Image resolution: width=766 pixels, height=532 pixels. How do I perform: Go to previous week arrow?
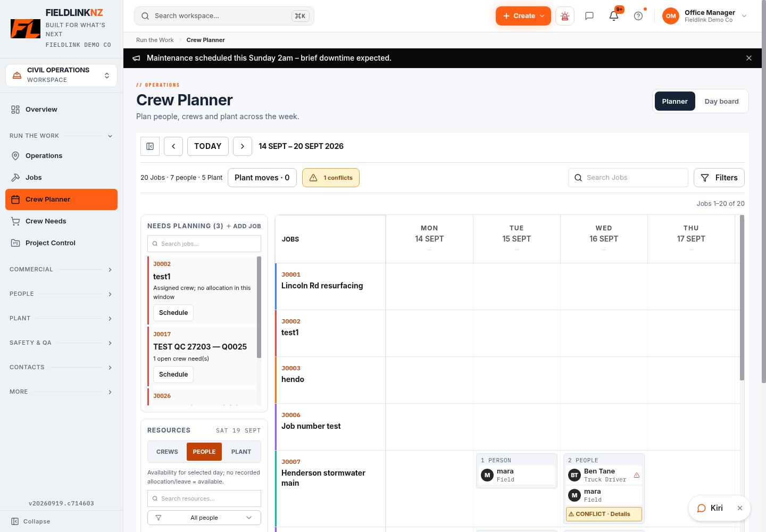(x=173, y=146)
